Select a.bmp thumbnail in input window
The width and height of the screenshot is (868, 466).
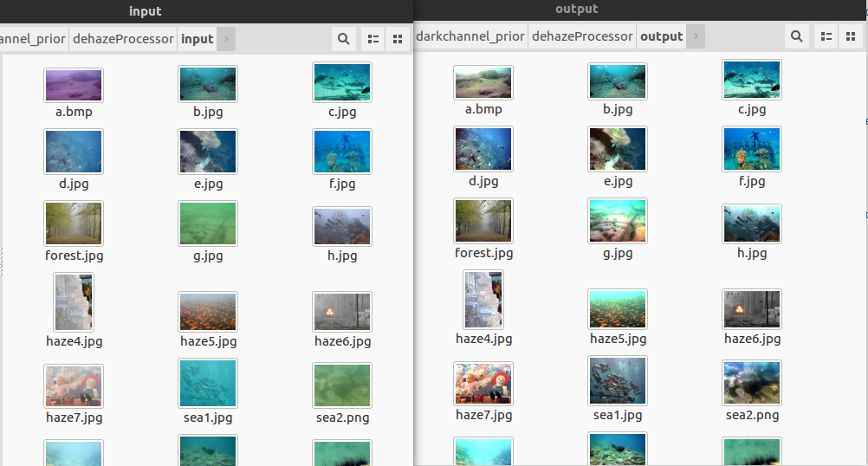tap(74, 85)
